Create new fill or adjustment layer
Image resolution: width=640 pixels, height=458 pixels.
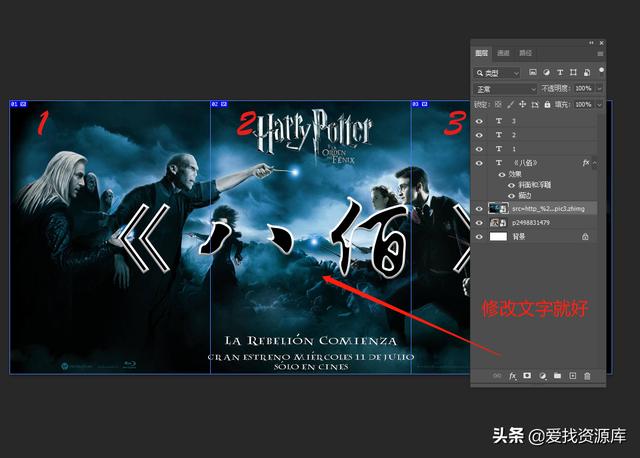(542, 376)
